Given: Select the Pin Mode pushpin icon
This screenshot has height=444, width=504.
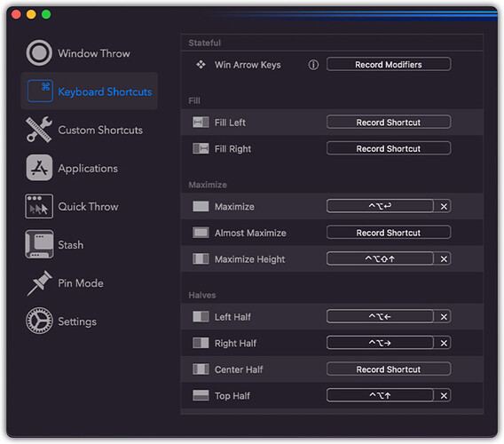Looking at the screenshot, I should click(39, 282).
